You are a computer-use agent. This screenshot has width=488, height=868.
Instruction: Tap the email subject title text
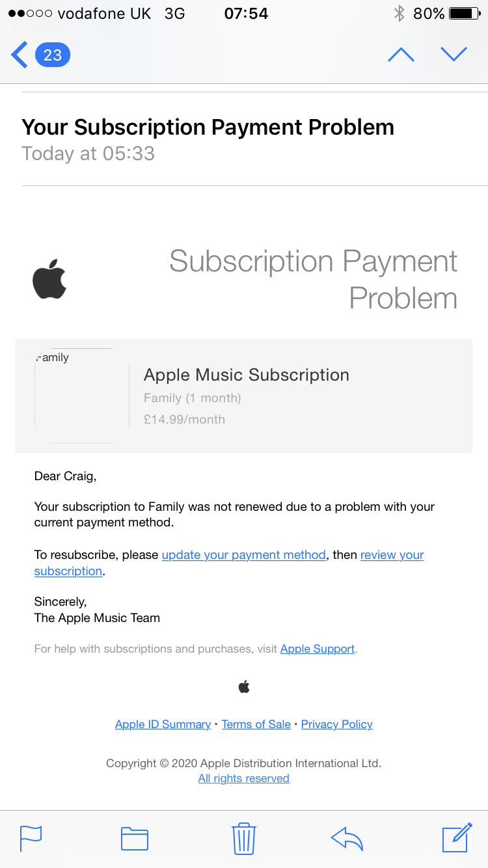click(x=208, y=127)
